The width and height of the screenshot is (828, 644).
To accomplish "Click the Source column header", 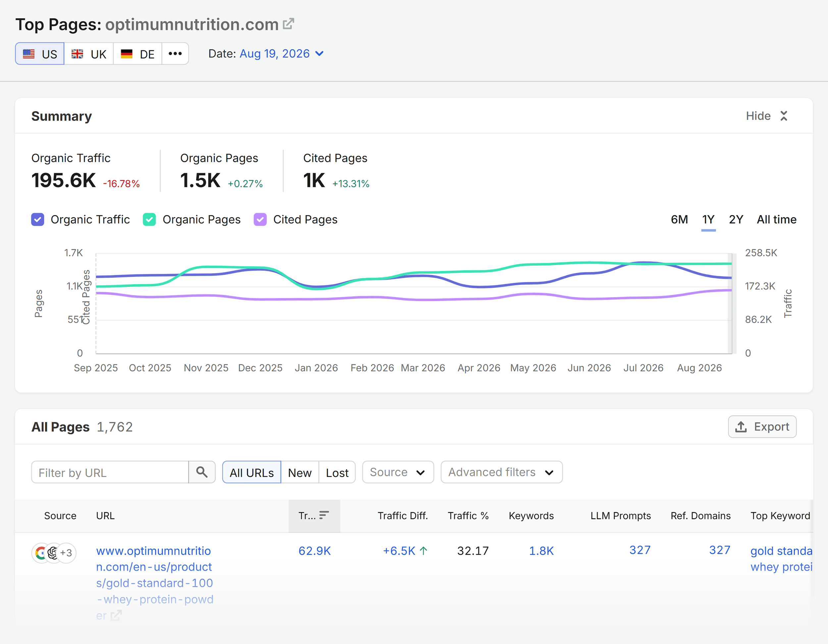I will click(60, 516).
